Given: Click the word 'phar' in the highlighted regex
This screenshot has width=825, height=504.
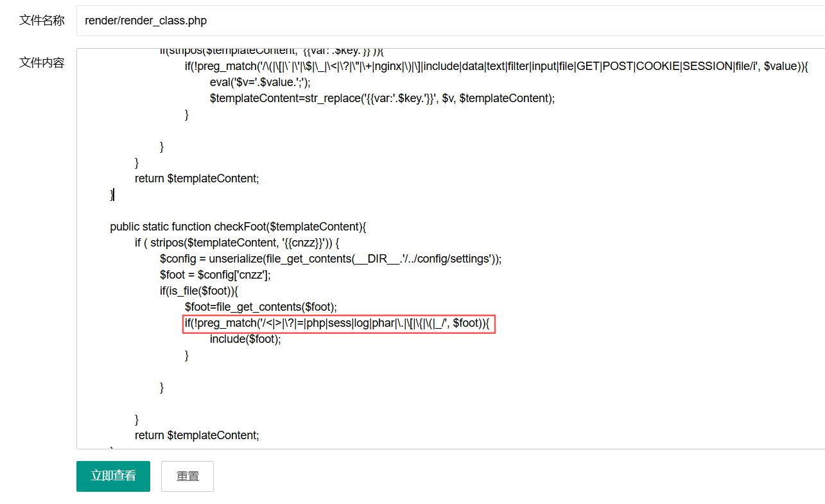Looking at the screenshot, I should (x=383, y=323).
